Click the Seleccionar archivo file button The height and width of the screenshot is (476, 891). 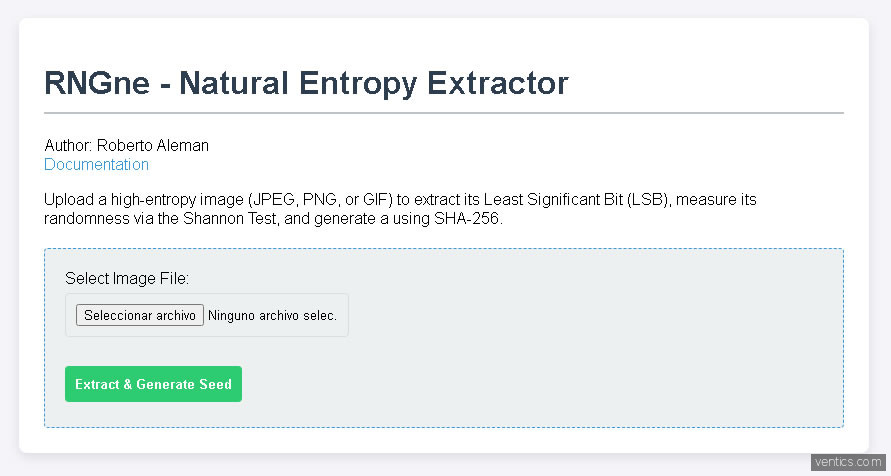(x=140, y=315)
